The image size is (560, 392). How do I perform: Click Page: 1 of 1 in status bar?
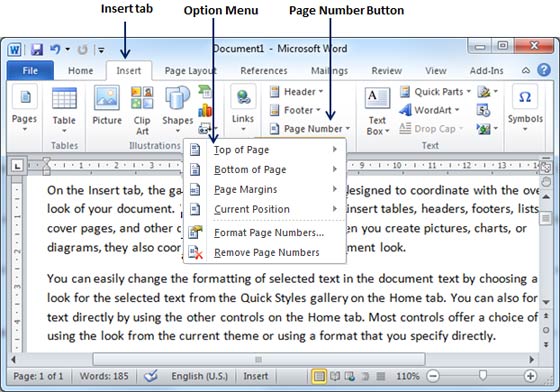pos(38,376)
